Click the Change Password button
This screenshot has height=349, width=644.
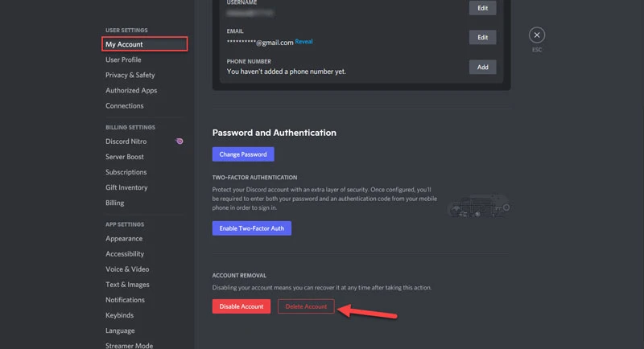(x=243, y=154)
